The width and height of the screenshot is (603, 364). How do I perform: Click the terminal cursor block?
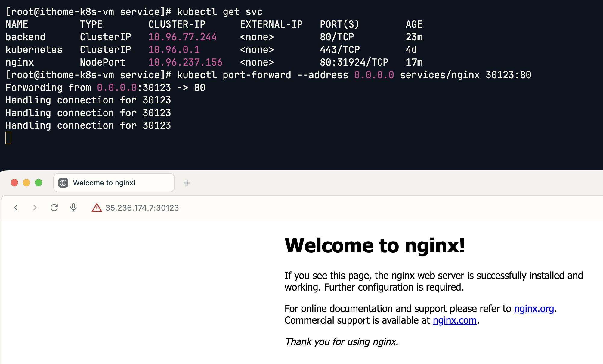point(8,138)
